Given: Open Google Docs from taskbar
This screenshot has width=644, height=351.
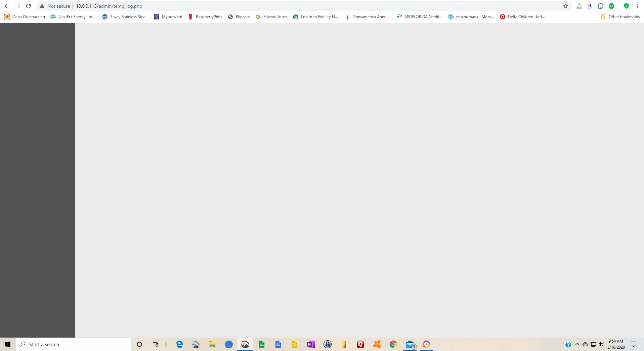Looking at the screenshot, I should point(278,344).
